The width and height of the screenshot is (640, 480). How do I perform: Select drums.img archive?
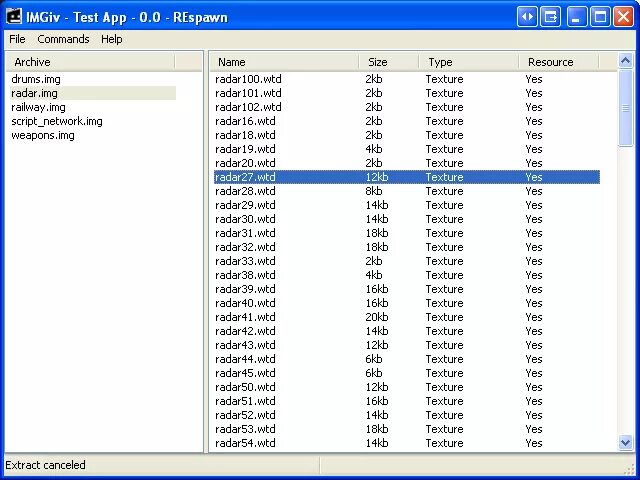click(36, 79)
